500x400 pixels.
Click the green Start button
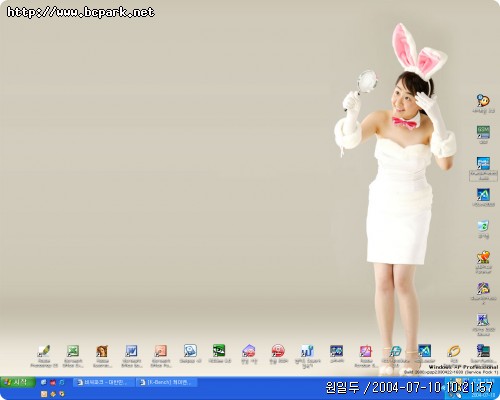point(18,382)
